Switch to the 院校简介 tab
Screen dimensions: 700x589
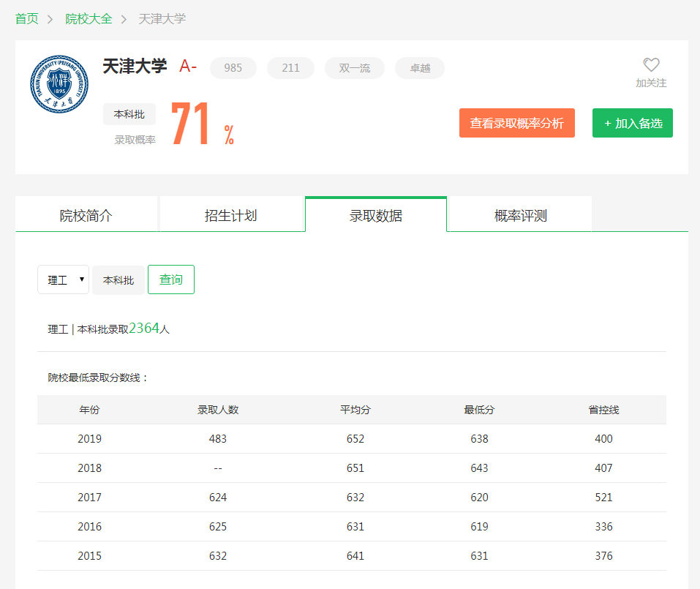[86, 215]
